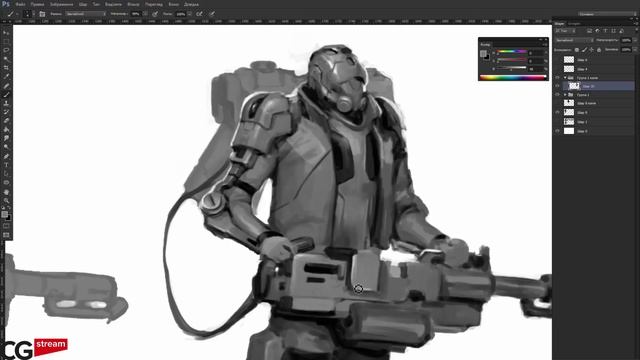Screen dimensions: 640x360
Task: Lock layer position
Action: coord(591,50)
